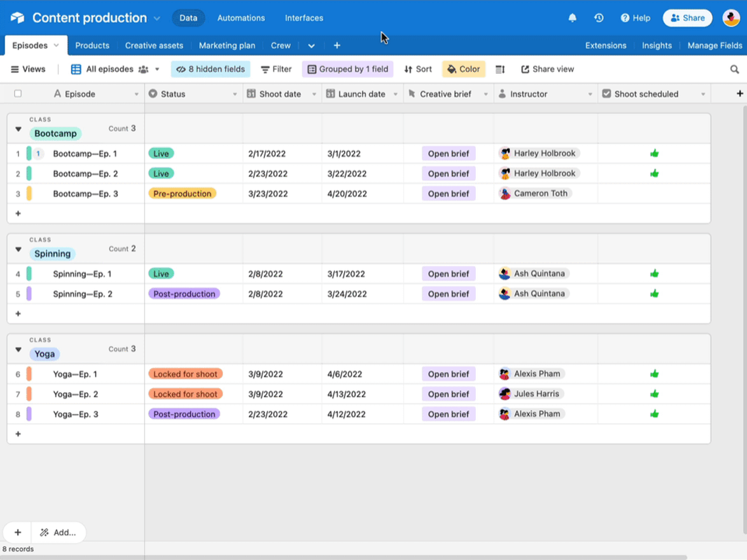Toggle Shoot scheduled for Bootcamp—Ep. 3
747x560 pixels.
tap(654, 194)
